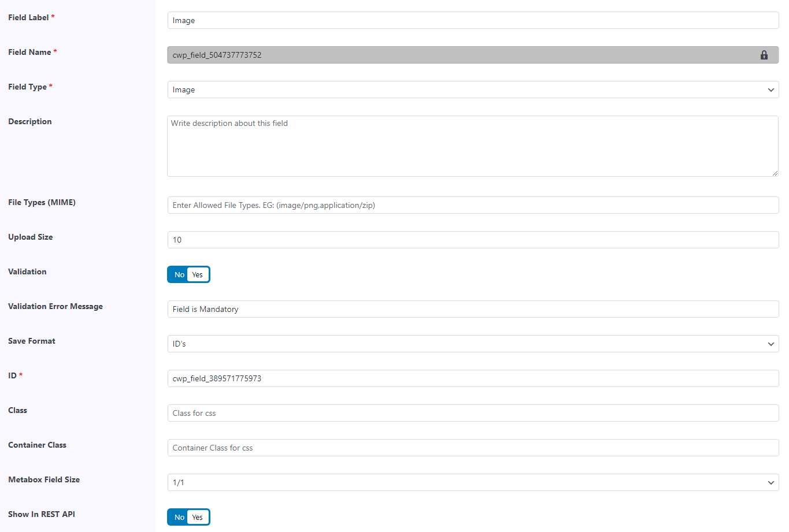Click the "File Types (MIME)" label text
Screen dimensions: 789x532
pyautogui.click(x=42, y=202)
